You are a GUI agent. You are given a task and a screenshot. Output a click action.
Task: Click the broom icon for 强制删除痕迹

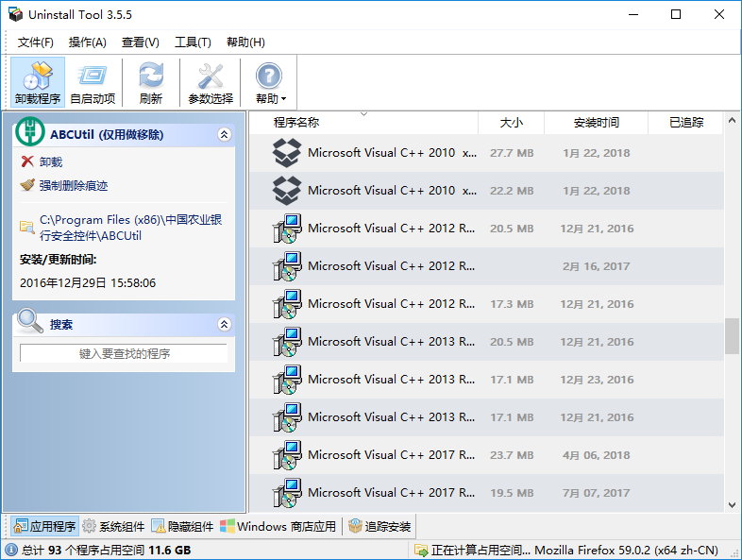click(27, 184)
